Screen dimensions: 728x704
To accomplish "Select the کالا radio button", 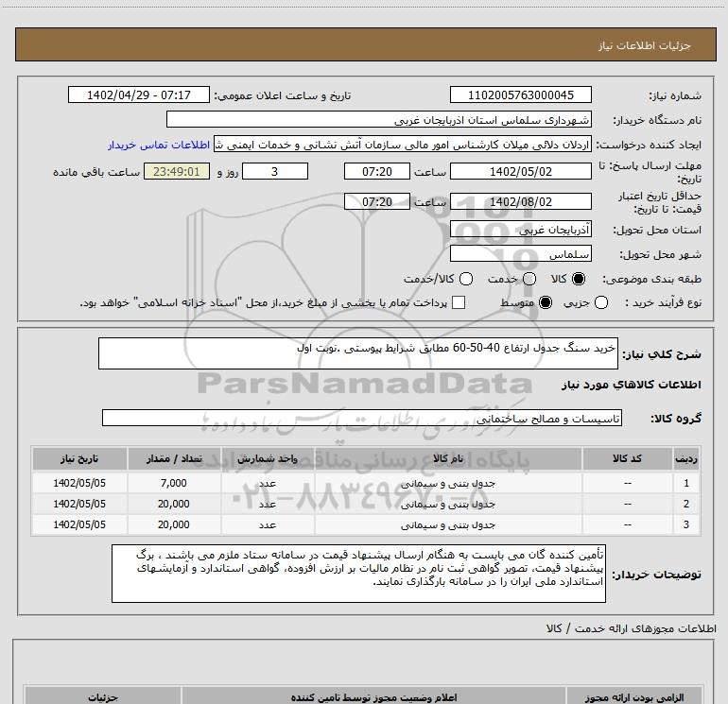I will pyautogui.click(x=579, y=279).
